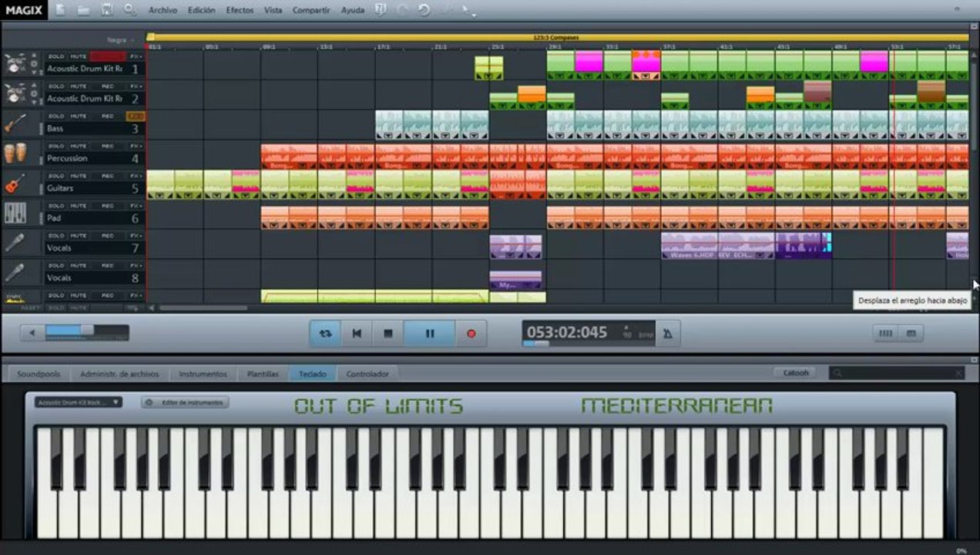Switch to the Plantillas tab
This screenshot has height=555, width=980.
coord(263,374)
